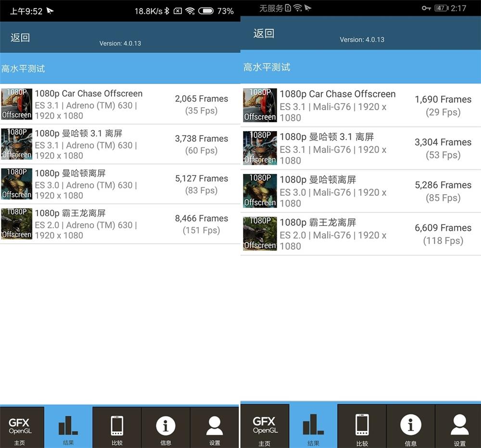The width and height of the screenshot is (481, 448).
Task: Open the 曼哈顿离屏 test thumbnail
Action: tap(16, 184)
